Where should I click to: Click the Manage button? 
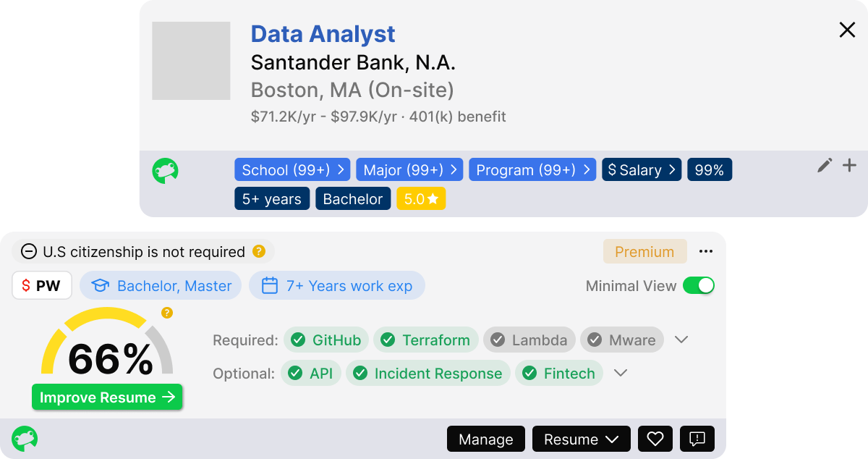[485, 439]
